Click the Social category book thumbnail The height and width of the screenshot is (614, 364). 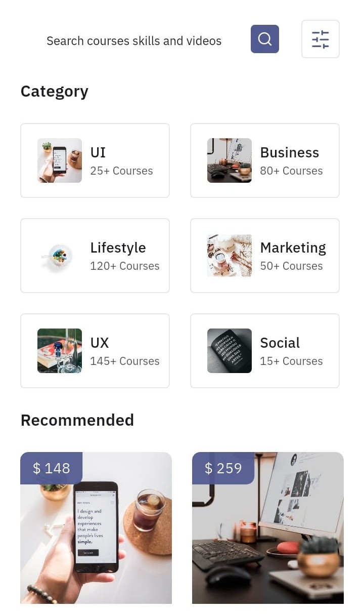tap(230, 351)
